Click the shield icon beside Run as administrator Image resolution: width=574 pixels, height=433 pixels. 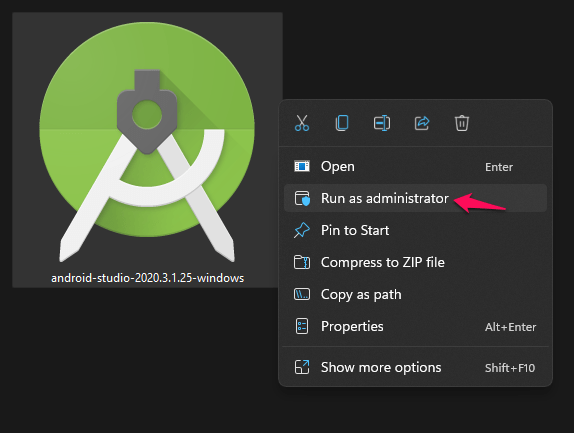(302, 198)
